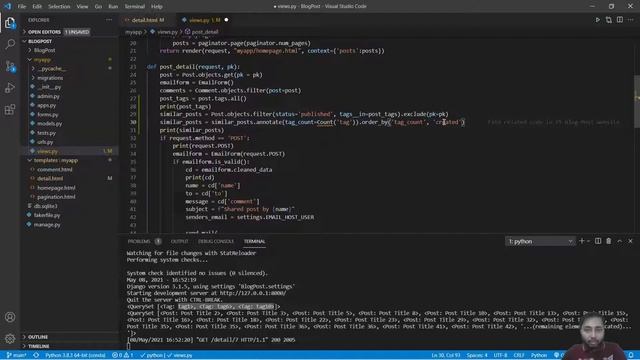Open the Terminal menu
The width and height of the screenshot is (640, 360).
click(135, 7)
